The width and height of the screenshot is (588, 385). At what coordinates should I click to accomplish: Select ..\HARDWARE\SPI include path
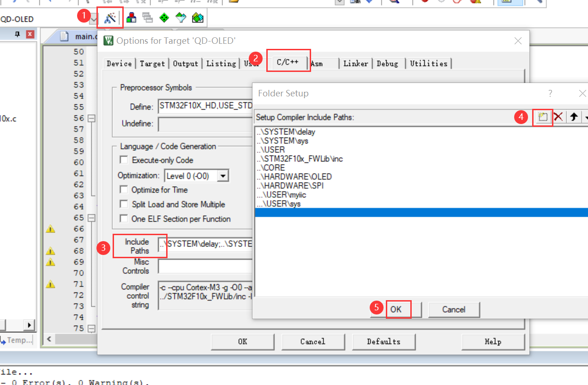coord(290,186)
